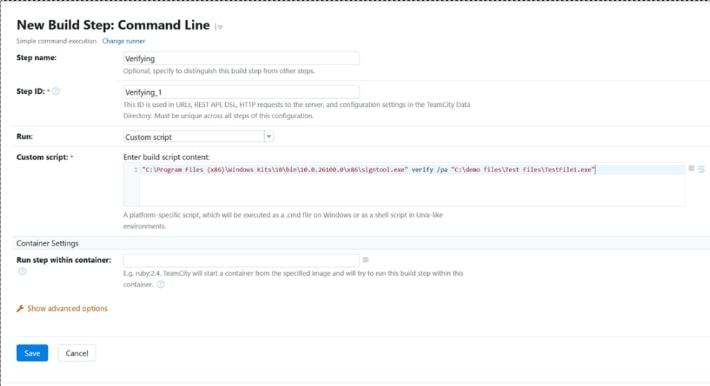Toggle the word wrap icon beside the script editor

tap(701, 169)
